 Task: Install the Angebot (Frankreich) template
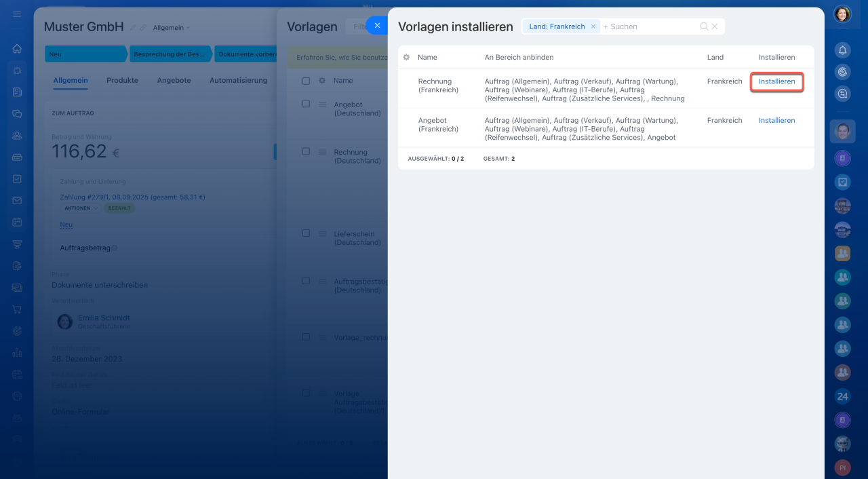pos(776,120)
